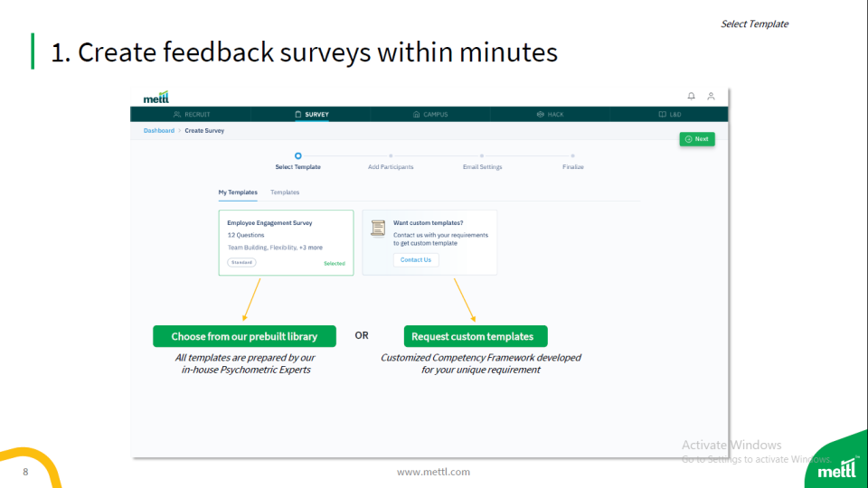
Task: Click the Standard tag on template card
Action: (241, 263)
